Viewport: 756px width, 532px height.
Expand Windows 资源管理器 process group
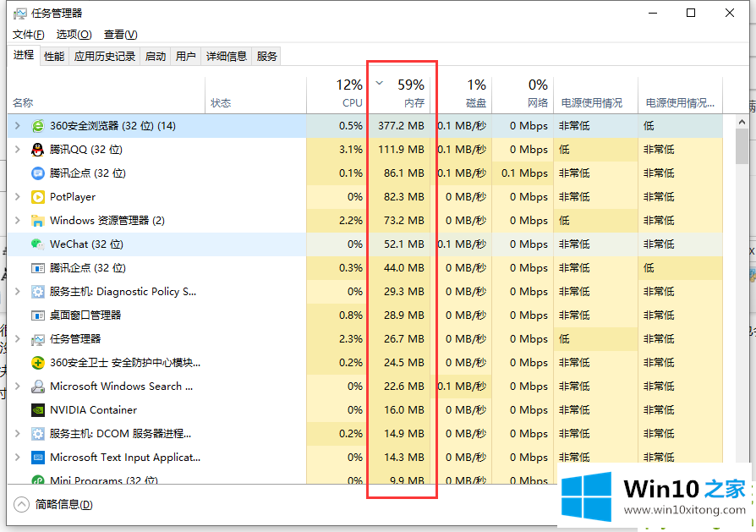click(18, 221)
